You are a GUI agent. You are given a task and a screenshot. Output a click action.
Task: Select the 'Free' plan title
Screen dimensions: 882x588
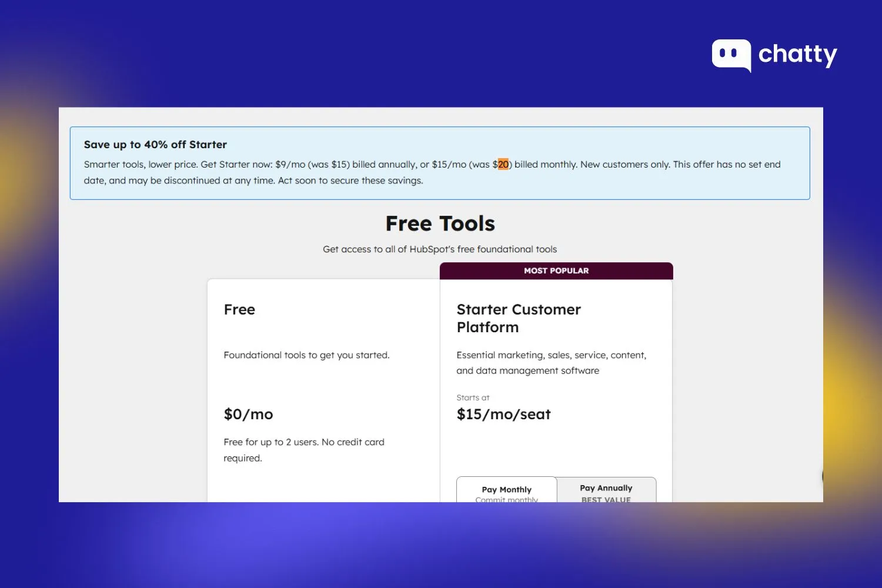239,310
